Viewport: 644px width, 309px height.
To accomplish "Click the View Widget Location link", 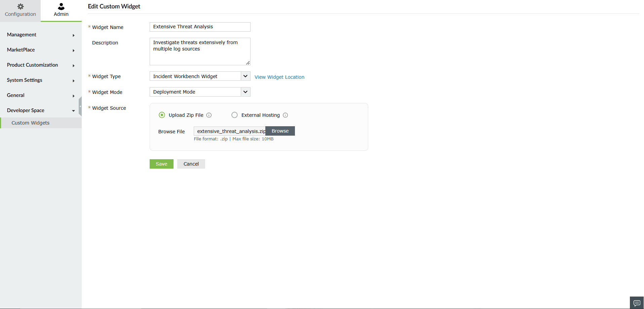I will (x=279, y=77).
